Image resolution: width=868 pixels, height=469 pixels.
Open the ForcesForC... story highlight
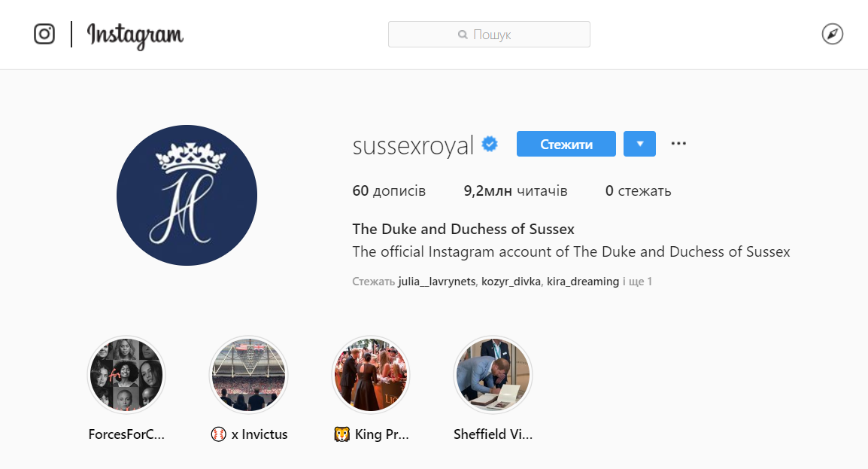(x=127, y=375)
